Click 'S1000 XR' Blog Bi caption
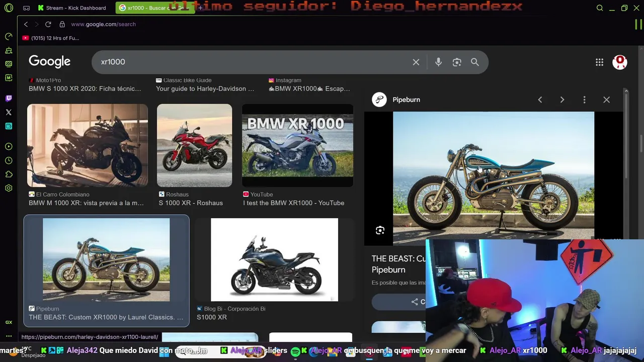Viewport: 644px width, 362px height. 211,317
